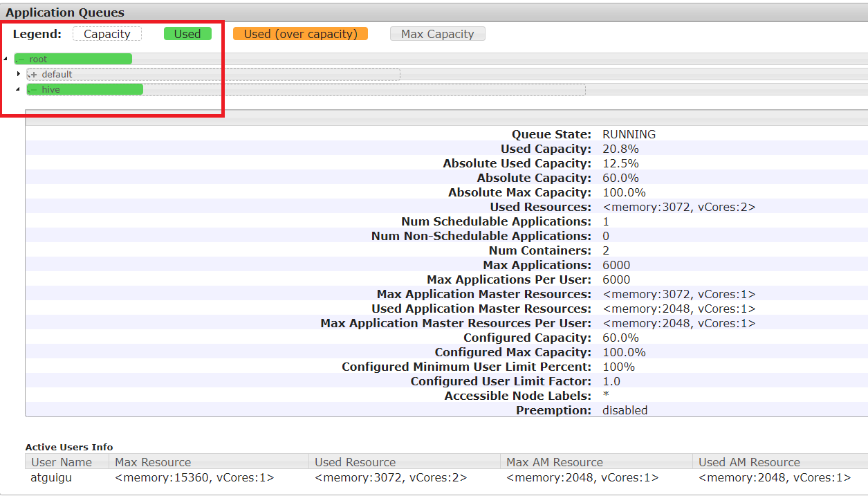The height and width of the screenshot is (496, 868).
Task: Click the <memory:15360, vCores:1> cell
Action: [194, 477]
